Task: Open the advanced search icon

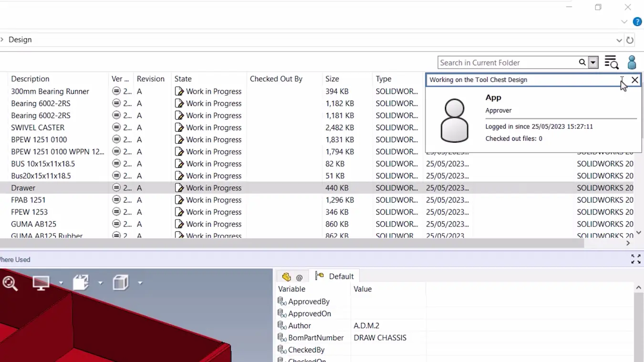Action: [611, 62]
